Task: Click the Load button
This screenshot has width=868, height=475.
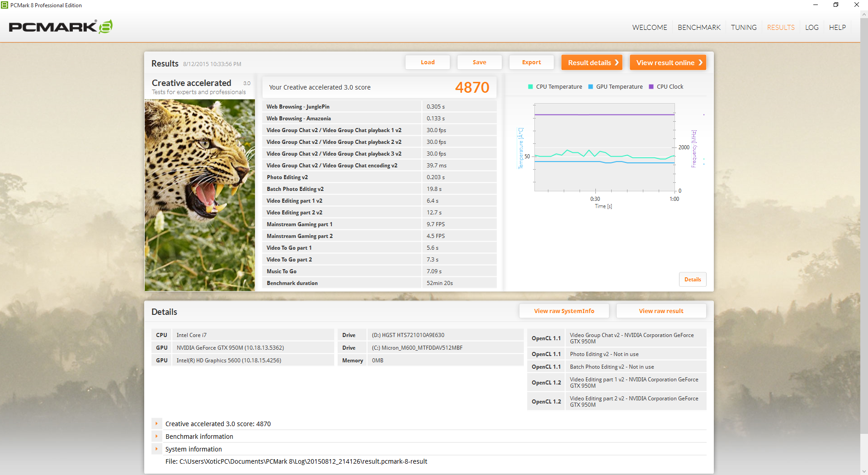Action: 427,62
